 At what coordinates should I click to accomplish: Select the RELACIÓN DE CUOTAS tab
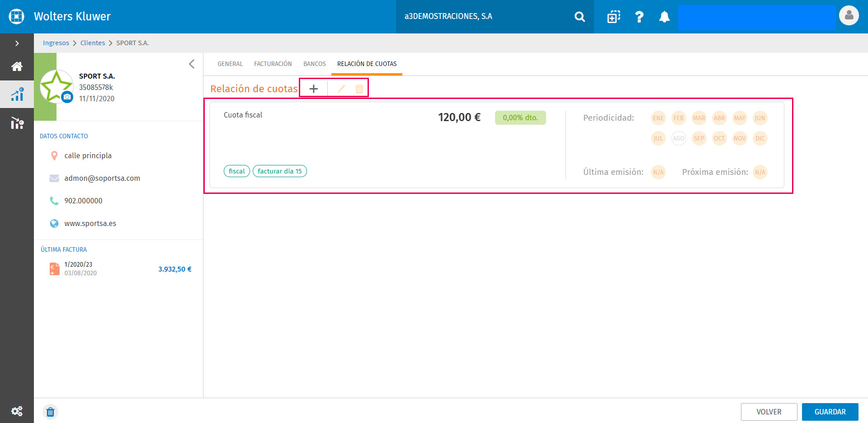[367, 64]
